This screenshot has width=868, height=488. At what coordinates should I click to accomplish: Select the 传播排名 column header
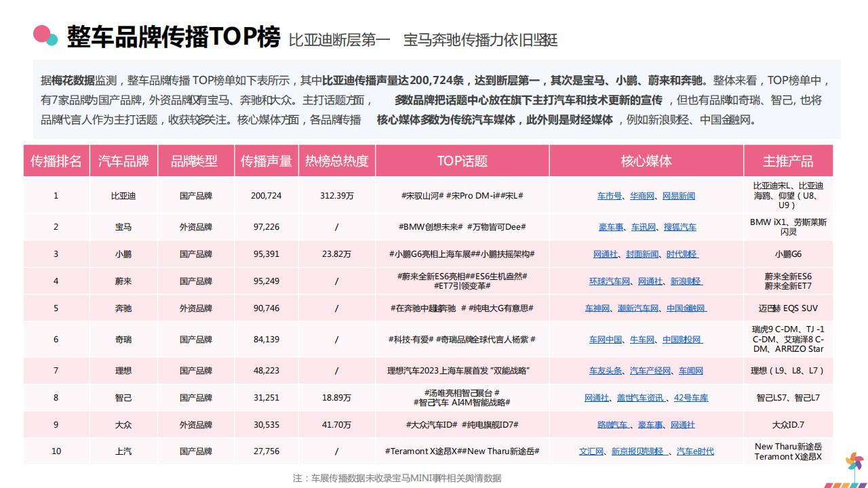(56, 161)
